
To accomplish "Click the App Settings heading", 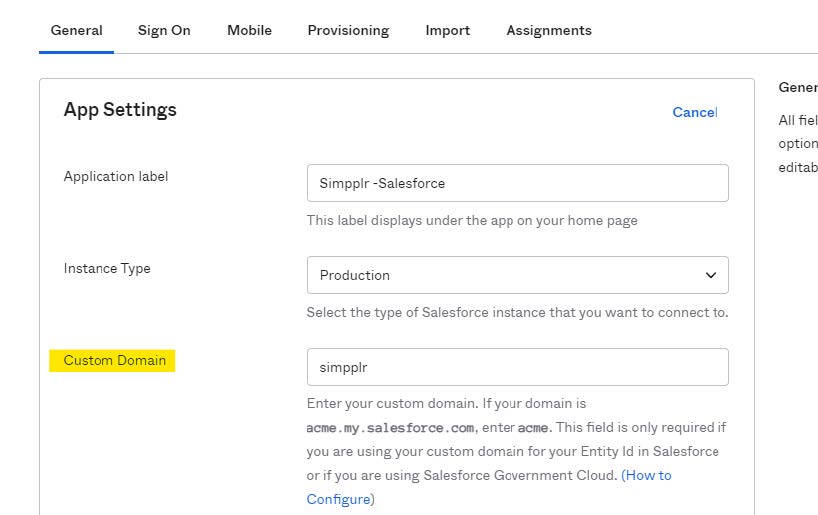I will (120, 110).
